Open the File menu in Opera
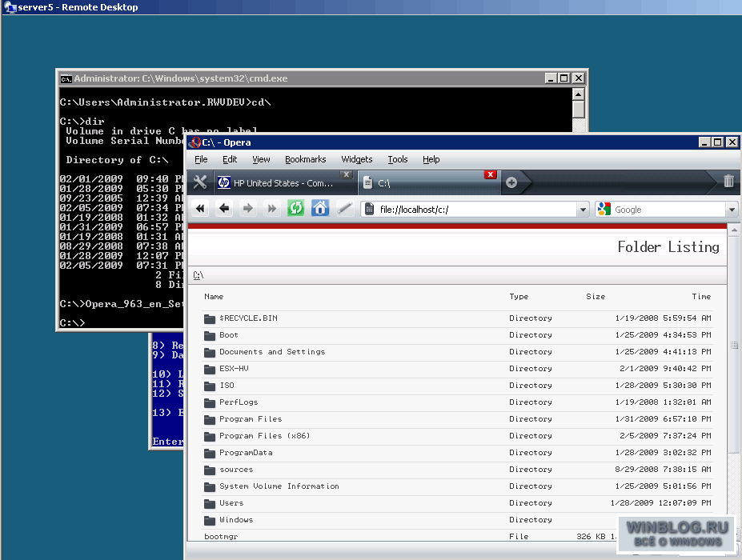This screenshot has height=560, width=742. [x=201, y=159]
